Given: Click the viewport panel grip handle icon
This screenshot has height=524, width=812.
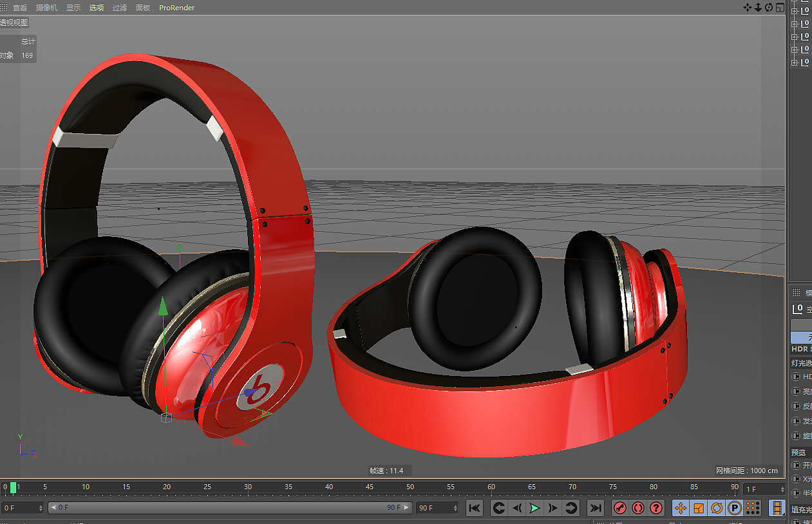Looking at the screenshot, I should pyautogui.click(x=3, y=8).
